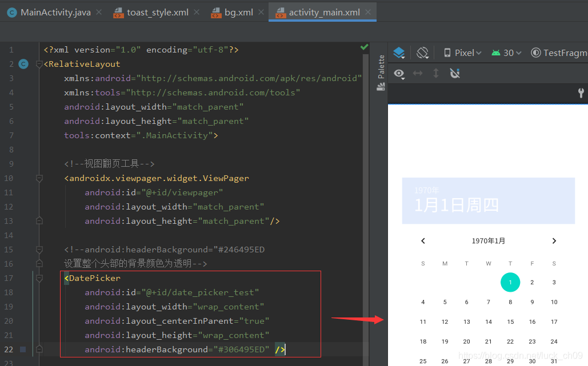Viewport: 588px width, 366px height.
Task: Select day 2 in the calendar
Action: pos(532,283)
